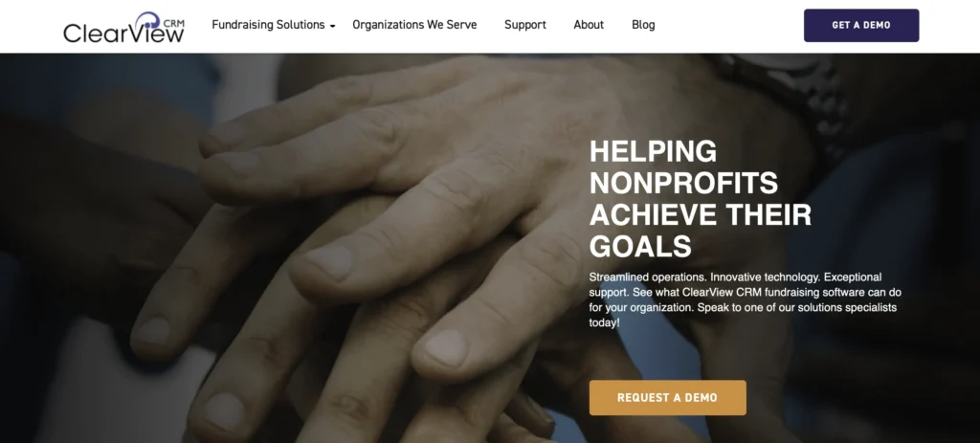Click the purple swoosh emblem in logo
Screen dimensions: 980x443
tap(148, 21)
